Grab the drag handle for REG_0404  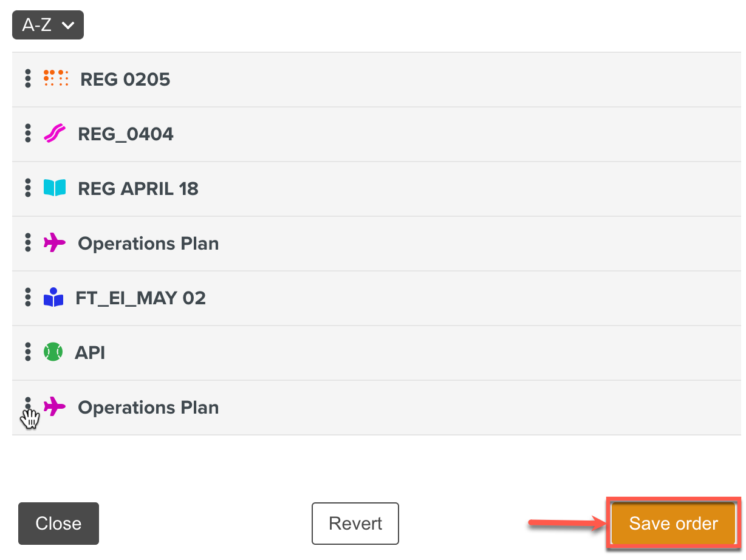pyautogui.click(x=28, y=134)
